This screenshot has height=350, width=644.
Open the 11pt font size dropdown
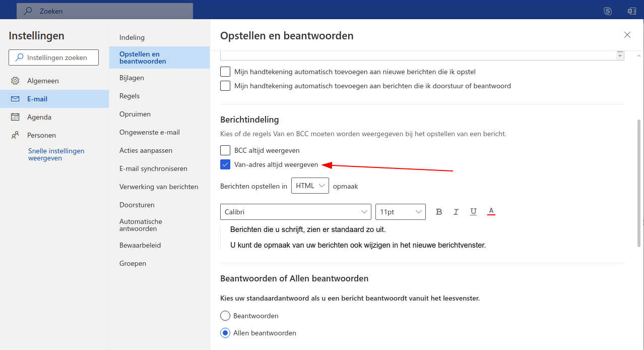tap(400, 212)
